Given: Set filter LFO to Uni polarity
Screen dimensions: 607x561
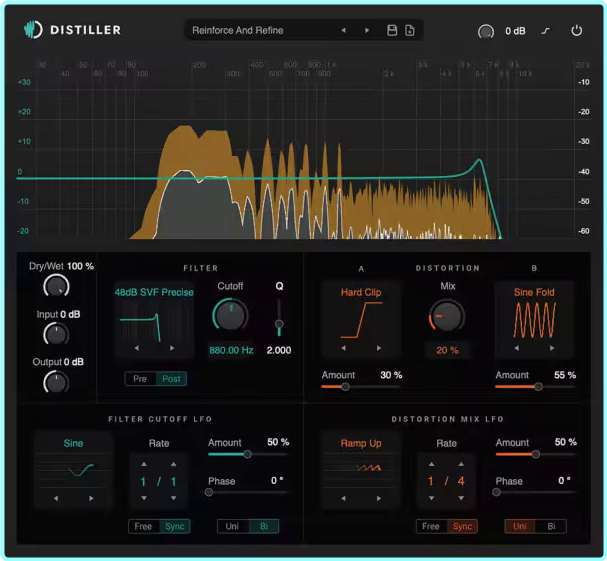Looking at the screenshot, I should pyautogui.click(x=232, y=527).
